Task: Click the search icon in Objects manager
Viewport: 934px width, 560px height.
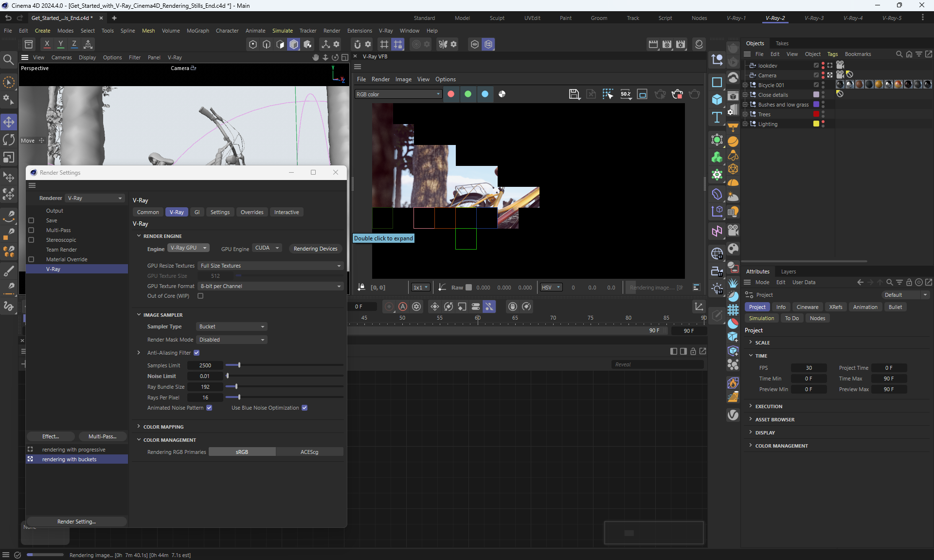Action: 899,54
